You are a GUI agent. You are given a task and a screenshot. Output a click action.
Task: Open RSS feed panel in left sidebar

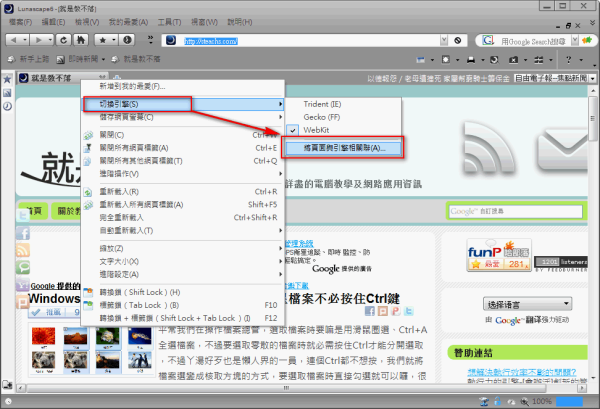point(7,93)
